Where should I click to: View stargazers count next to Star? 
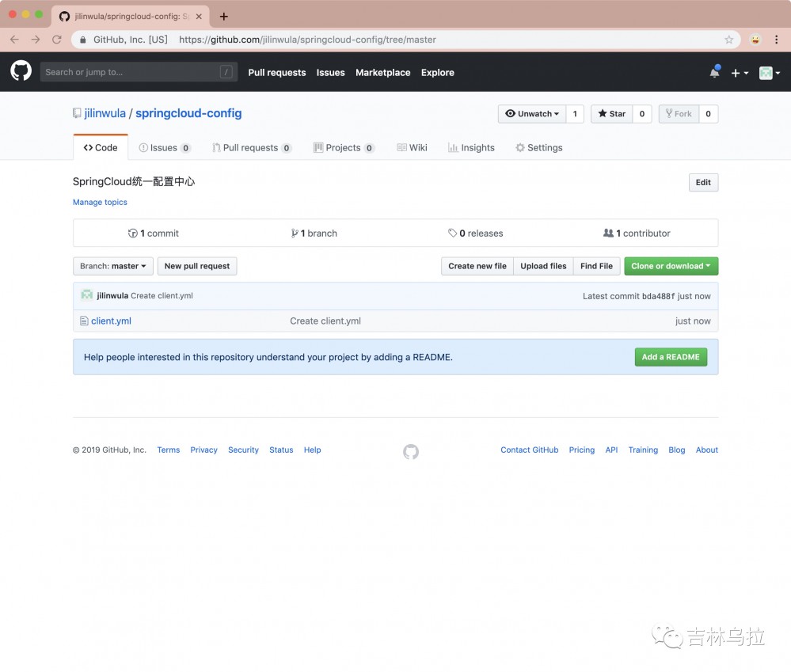coord(641,114)
